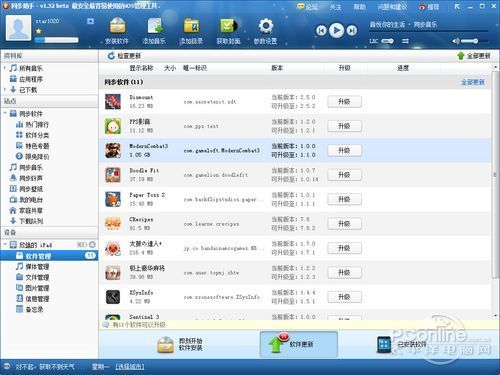Upgrade the Dismount app
This screenshot has width=500, height=375.
344,102
